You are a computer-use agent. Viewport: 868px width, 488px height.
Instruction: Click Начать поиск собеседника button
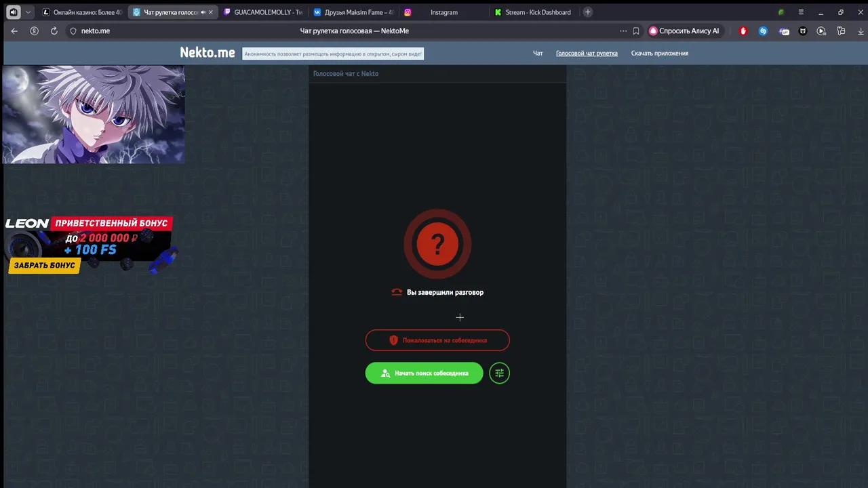tap(425, 373)
